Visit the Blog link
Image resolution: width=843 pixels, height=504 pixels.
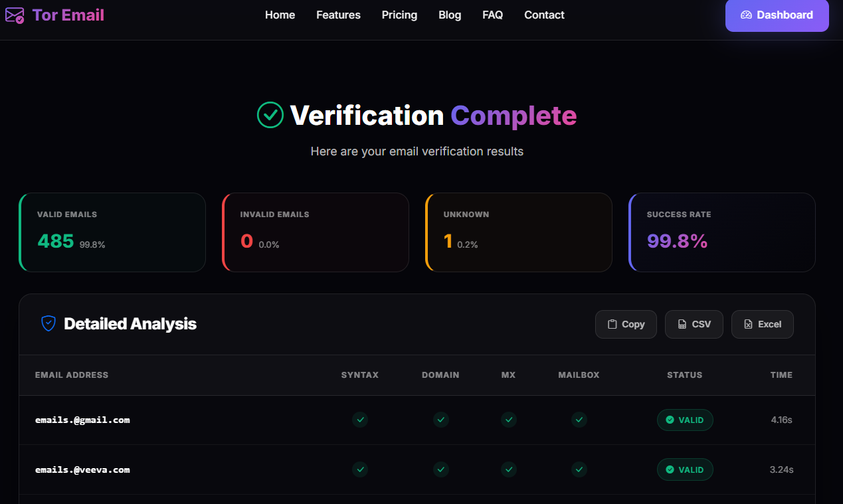coord(450,15)
